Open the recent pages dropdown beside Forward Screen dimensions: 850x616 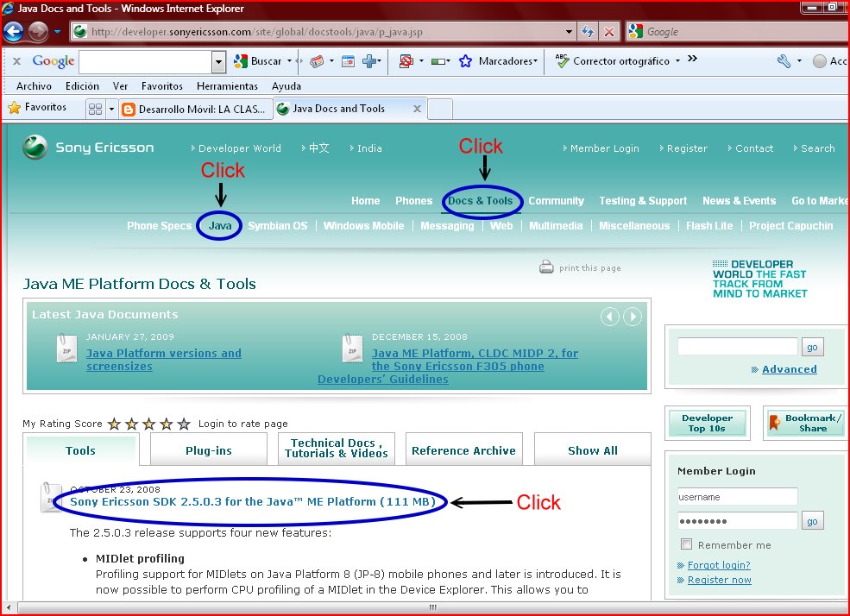57,31
